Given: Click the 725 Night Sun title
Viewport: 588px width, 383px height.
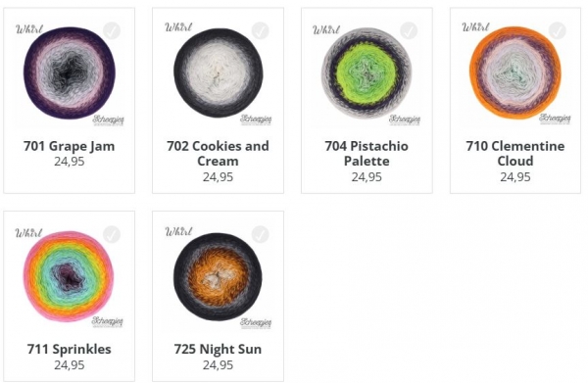Looking at the screenshot, I should pyautogui.click(x=218, y=350).
